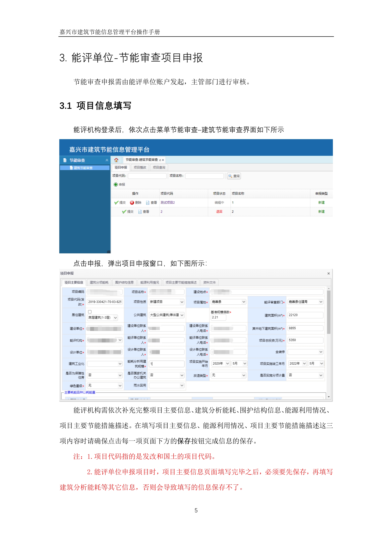Click the magnifier 查询 button
The image size is (392, 555).
coord(234,176)
